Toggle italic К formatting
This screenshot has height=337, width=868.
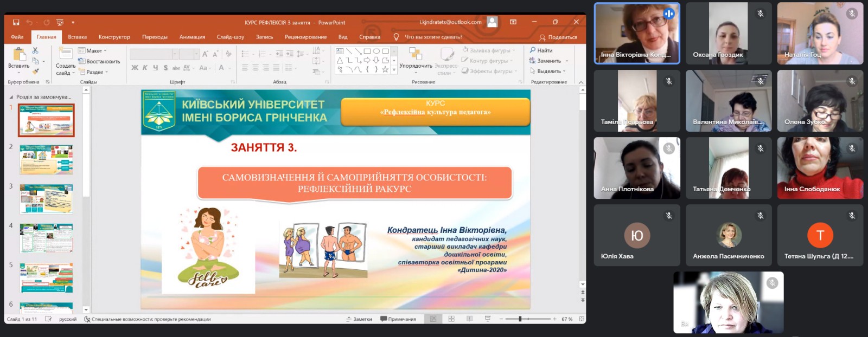point(145,68)
